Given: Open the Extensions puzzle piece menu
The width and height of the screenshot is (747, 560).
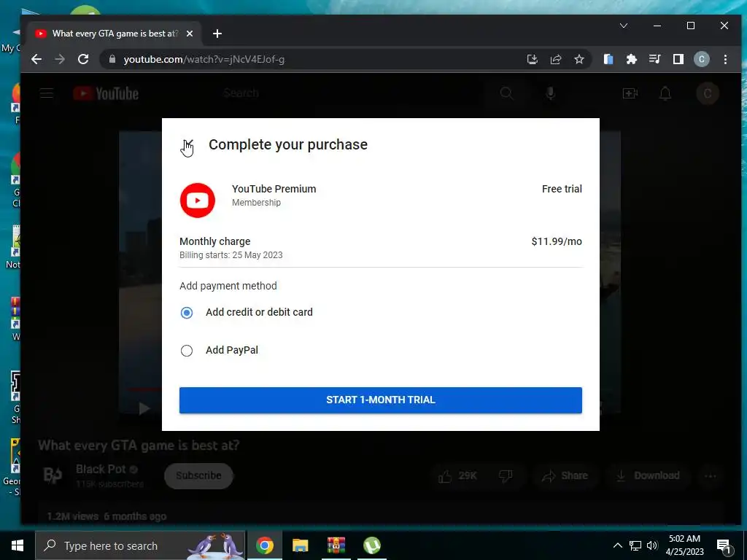Looking at the screenshot, I should [631, 60].
